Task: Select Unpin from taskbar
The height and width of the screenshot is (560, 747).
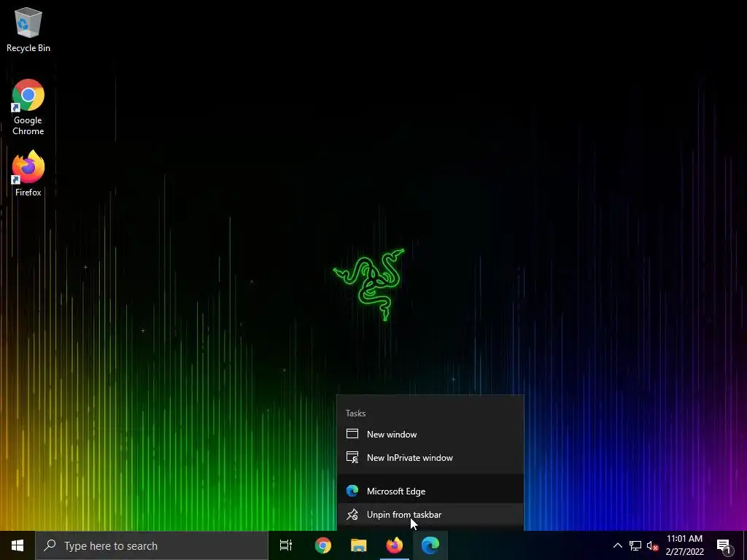Action: (x=430, y=515)
